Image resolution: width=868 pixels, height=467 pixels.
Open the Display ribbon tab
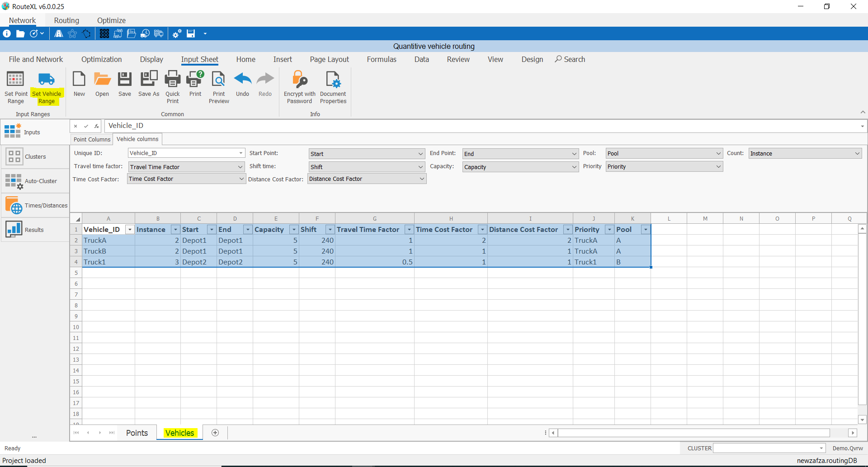(x=151, y=59)
